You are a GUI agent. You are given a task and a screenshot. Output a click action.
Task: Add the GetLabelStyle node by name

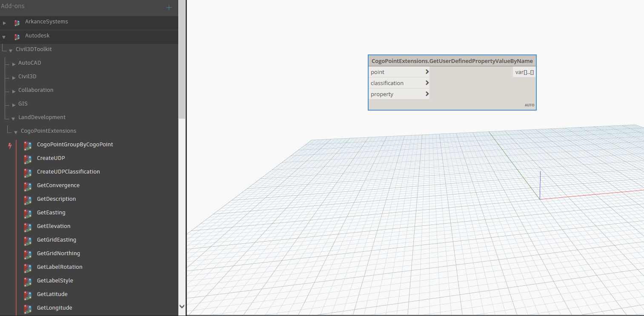pyautogui.click(x=55, y=281)
